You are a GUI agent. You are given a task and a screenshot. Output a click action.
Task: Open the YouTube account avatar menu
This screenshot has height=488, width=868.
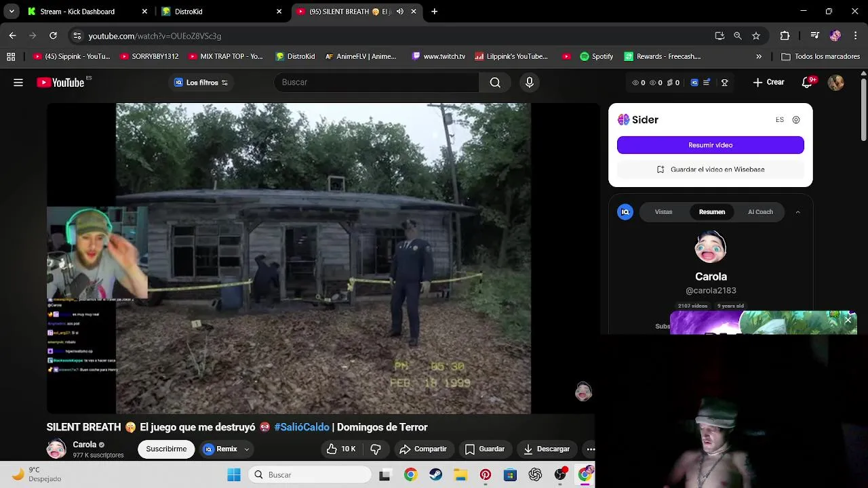pyautogui.click(x=835, y=82)
